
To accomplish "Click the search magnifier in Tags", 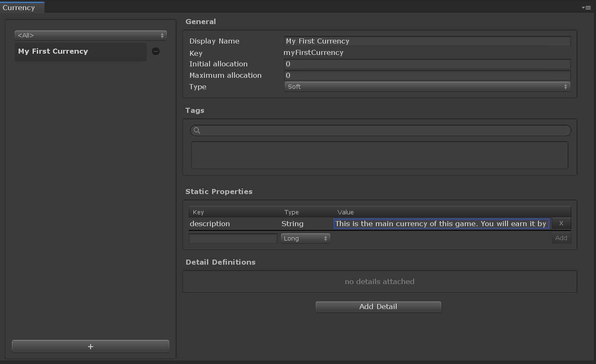I will pyautogui.click(x=197, y=130).
